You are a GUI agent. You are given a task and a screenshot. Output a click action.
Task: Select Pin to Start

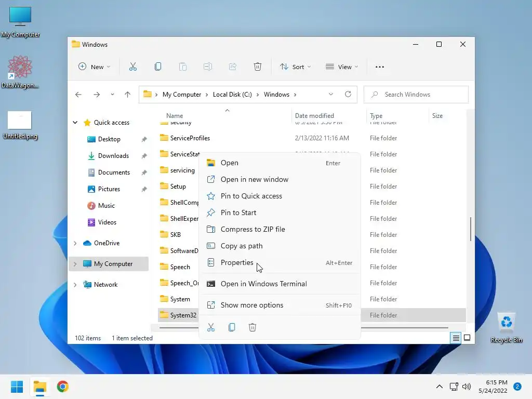point(279,212)
